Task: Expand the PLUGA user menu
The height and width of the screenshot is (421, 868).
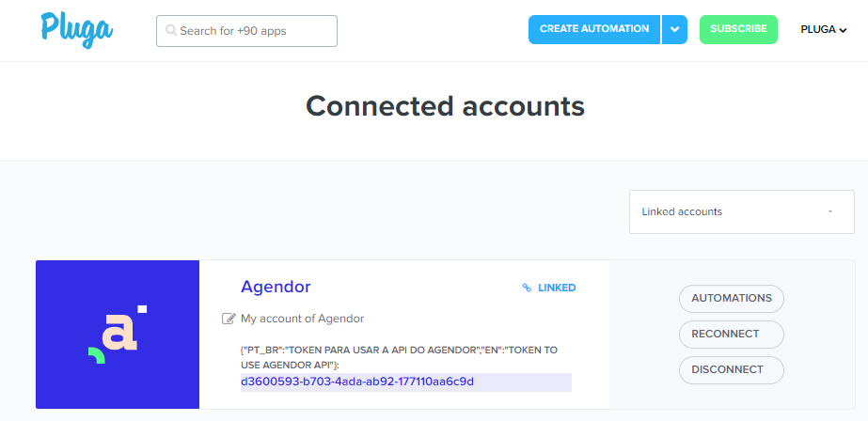Action: point(824,29)
